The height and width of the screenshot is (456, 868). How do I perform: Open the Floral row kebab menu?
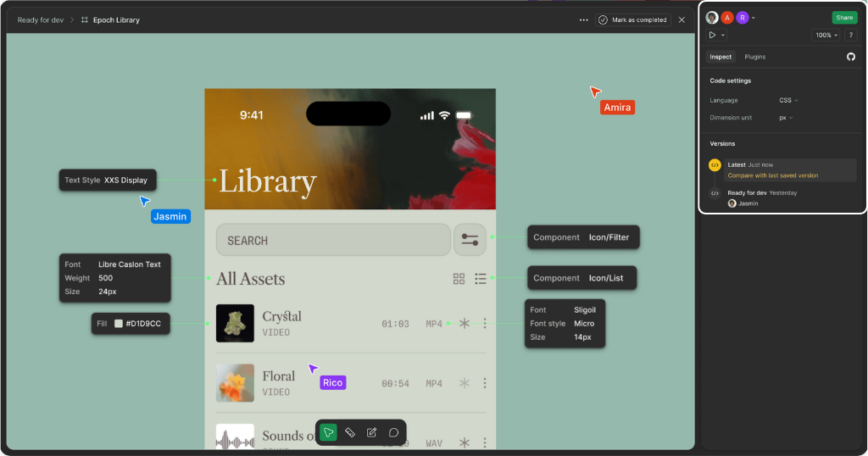point(485,383)
